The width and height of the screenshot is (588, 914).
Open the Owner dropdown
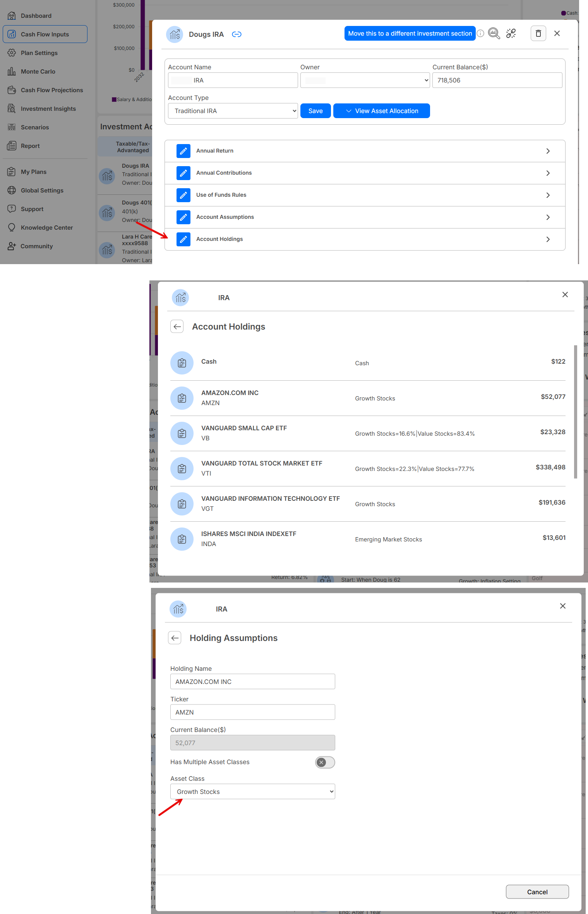point(365,81)
